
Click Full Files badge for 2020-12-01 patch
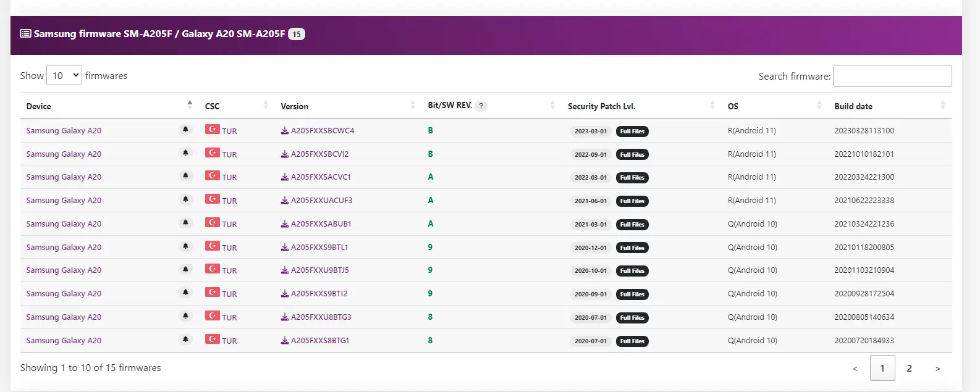[632, 248]
